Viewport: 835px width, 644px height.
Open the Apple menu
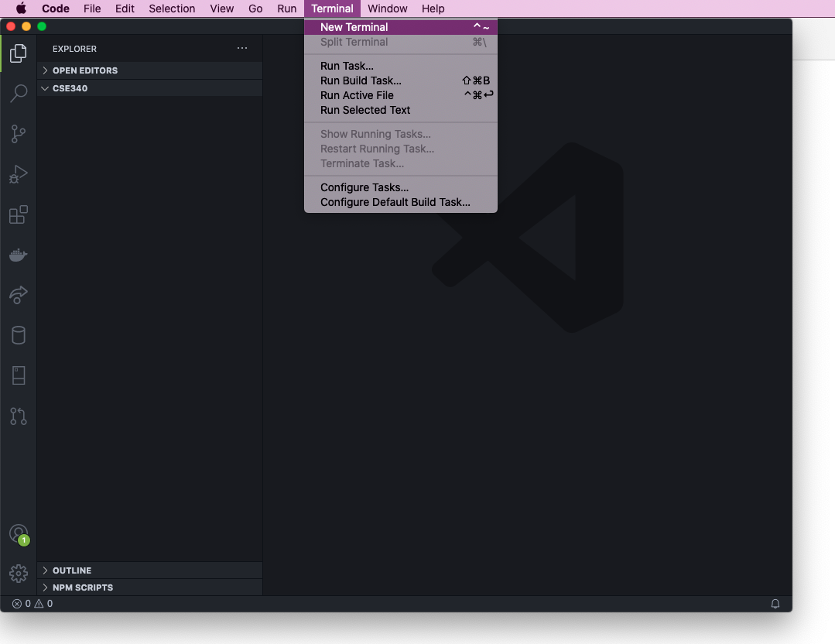coord(21,9)
